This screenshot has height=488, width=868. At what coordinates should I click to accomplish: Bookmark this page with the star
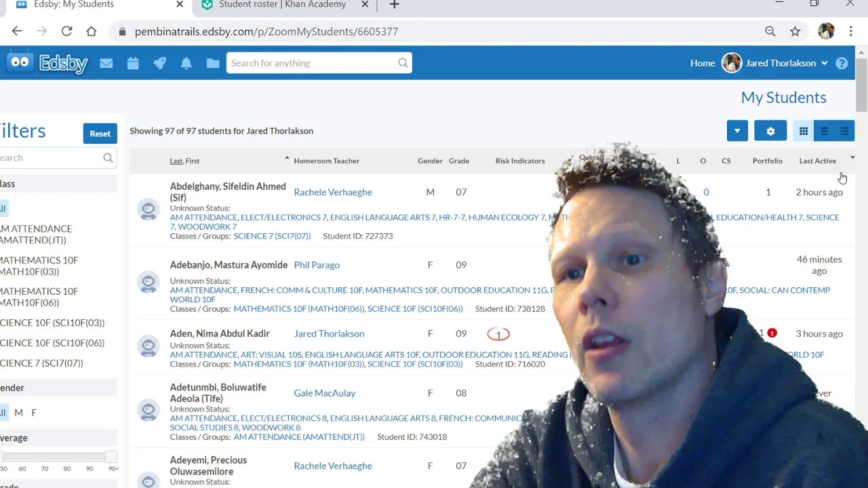pos(795,31)
